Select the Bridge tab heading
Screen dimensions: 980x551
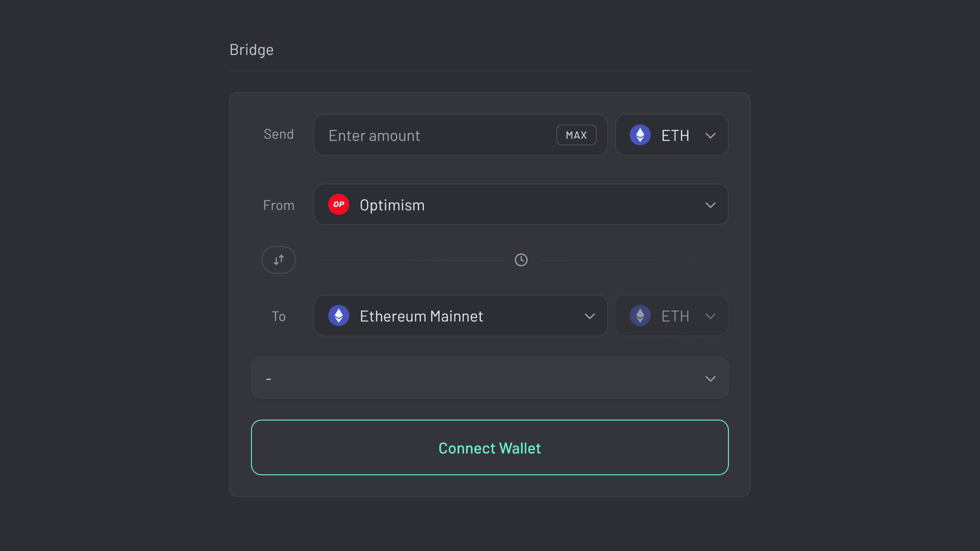click(x=251, y=49)
